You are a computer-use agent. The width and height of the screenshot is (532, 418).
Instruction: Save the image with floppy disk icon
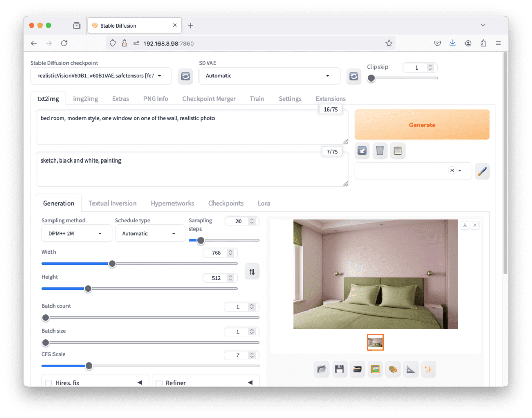[x=340, y=369]
